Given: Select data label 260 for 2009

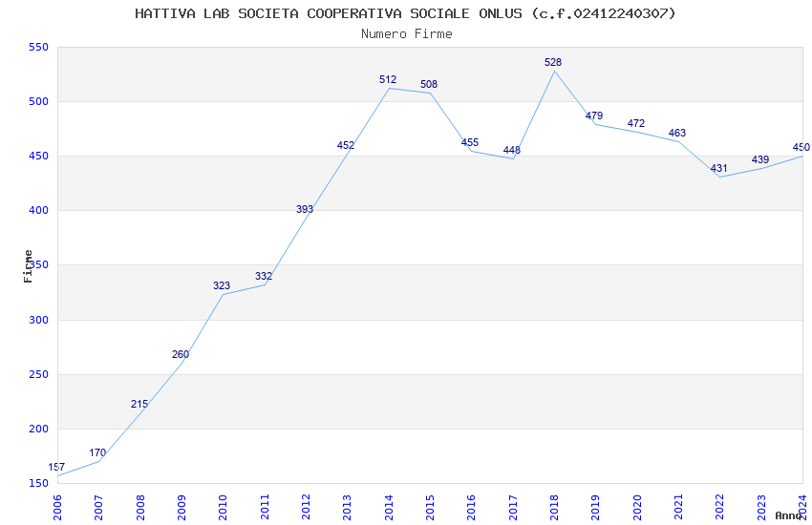Looking at the screenshot, I should coord(181,354).
